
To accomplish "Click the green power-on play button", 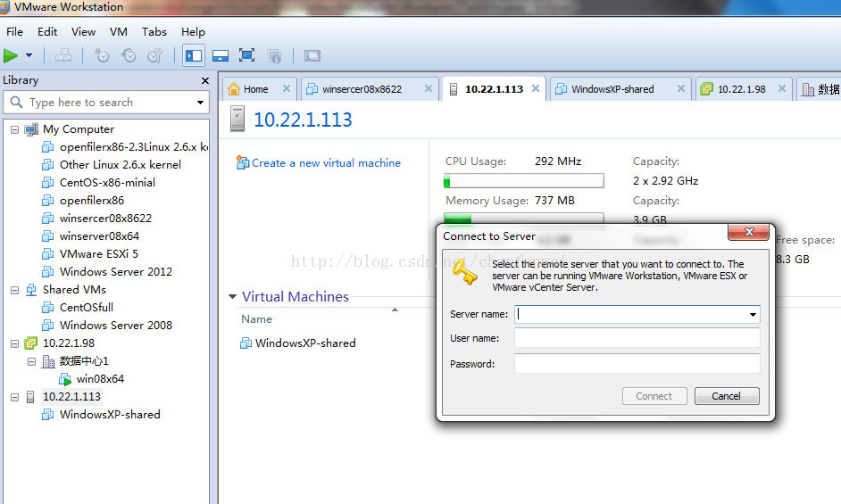I will [x=11, y=55].
